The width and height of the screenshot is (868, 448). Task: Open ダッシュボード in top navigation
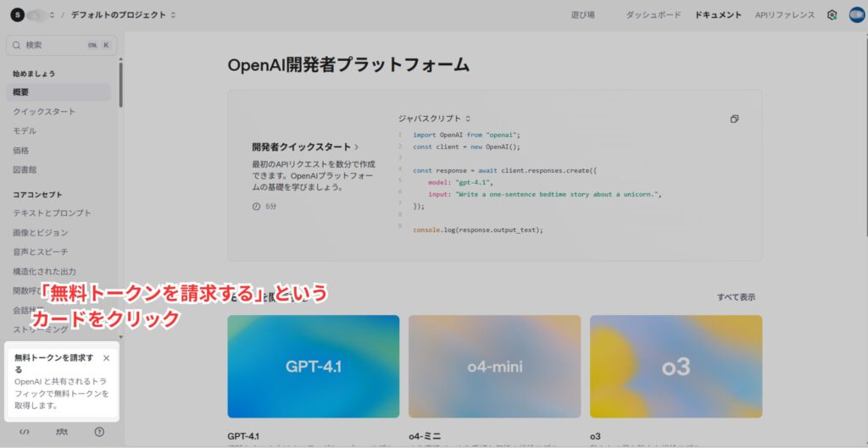pyautogui.click(x=654, y=15)
